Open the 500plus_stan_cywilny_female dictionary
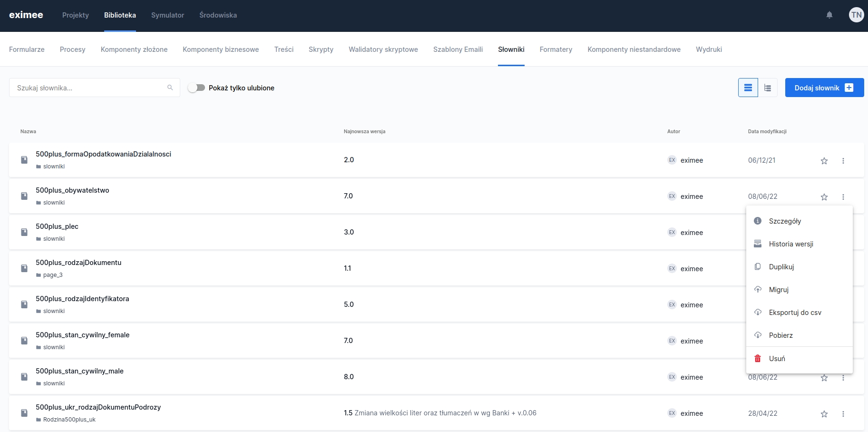The width and height of the screenshot is (868, 432). [82, 335]
